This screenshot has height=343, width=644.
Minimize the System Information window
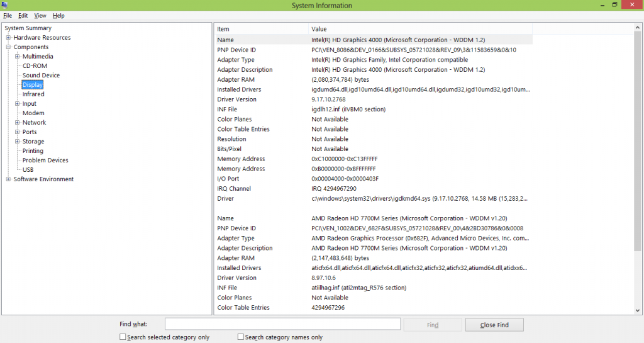[602, 5]
